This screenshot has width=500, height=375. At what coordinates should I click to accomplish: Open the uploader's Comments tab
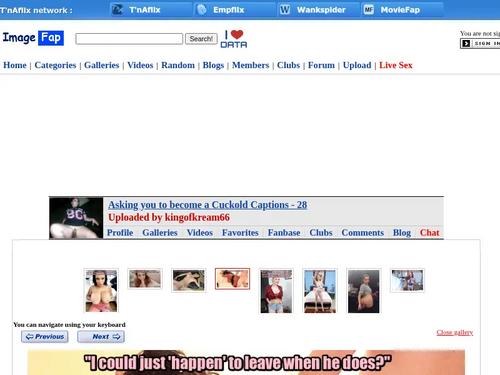[363, 233]
